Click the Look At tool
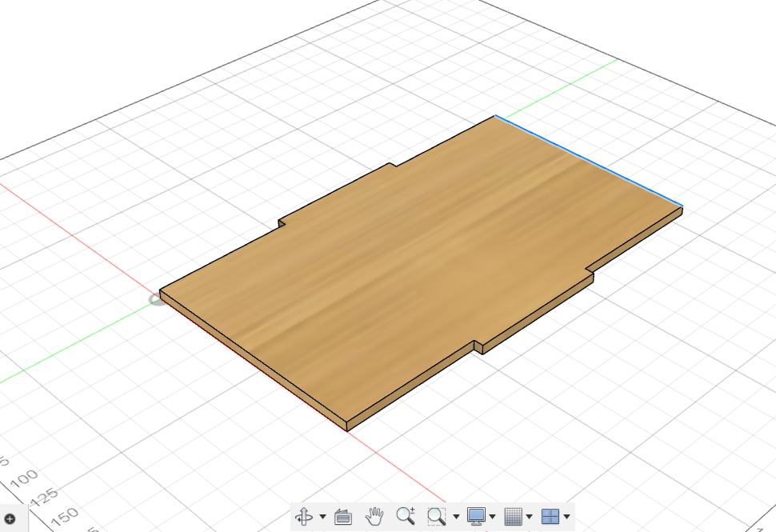This screenshot has width=776, height=532. (x=343, y=517)
